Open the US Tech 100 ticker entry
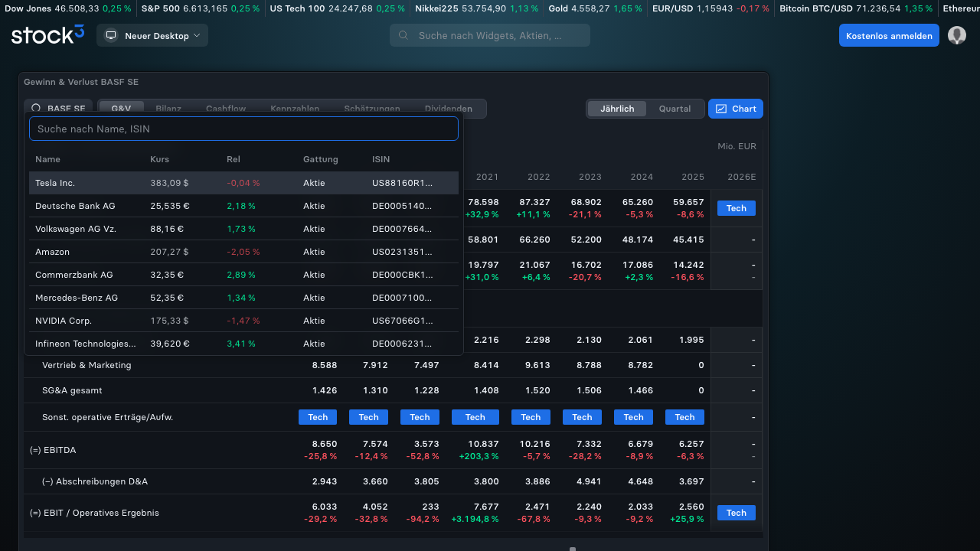Image resolution: width=980 pixels, height=551 pixels. (x=338, y=8)
